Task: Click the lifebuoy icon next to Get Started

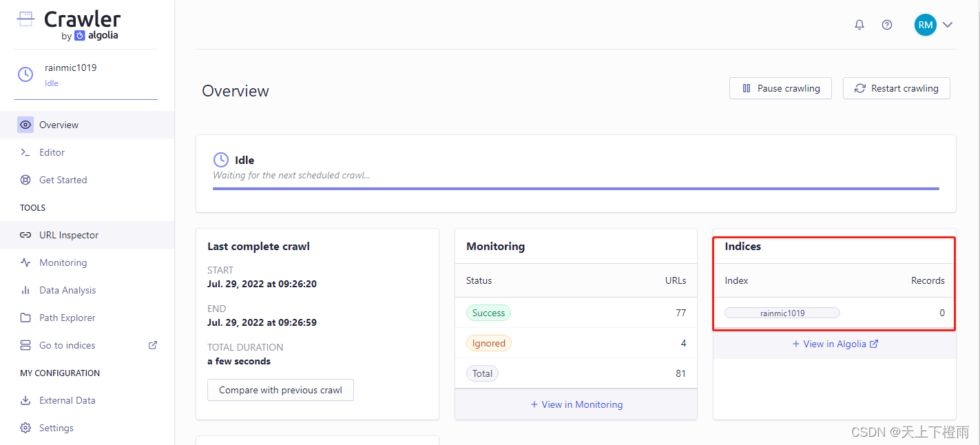Action: point(25,180)
